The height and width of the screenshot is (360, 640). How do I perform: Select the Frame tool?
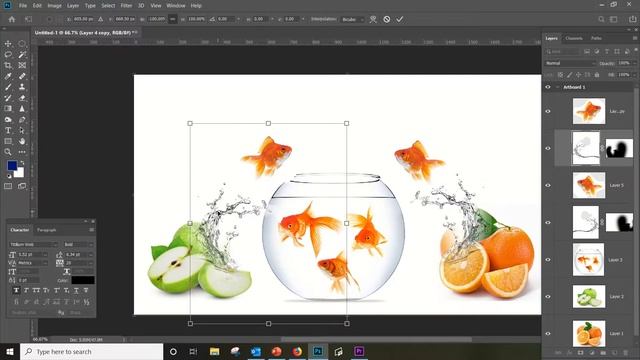point(22,65)
